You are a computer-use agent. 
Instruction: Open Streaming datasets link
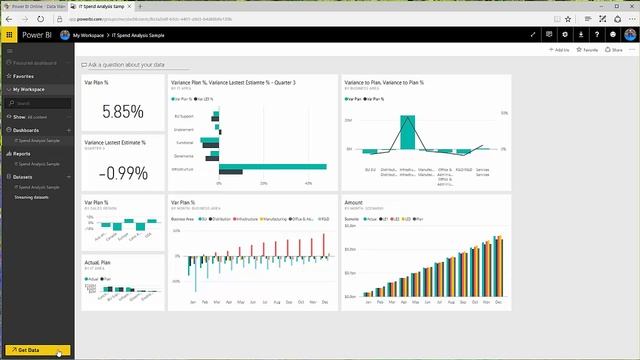tap(31, 198)
